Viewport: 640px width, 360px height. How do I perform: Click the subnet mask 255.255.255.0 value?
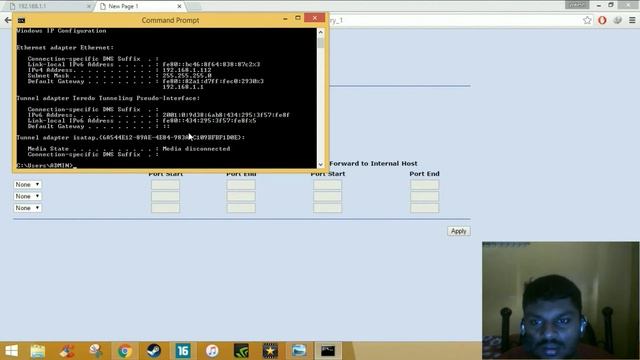point(187,76)
